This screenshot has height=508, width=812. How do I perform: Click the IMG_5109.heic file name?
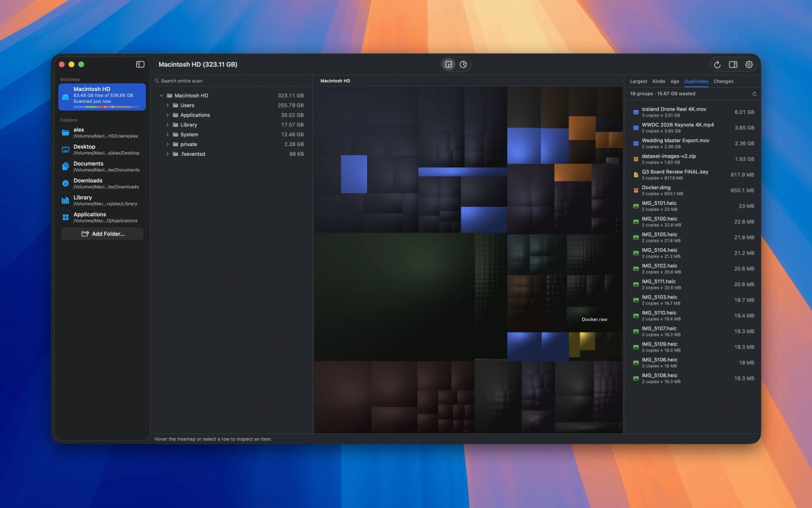660,344
